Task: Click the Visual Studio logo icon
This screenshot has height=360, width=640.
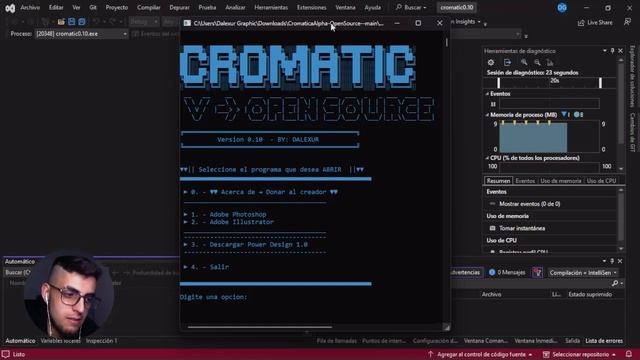Action: point(10,8)
